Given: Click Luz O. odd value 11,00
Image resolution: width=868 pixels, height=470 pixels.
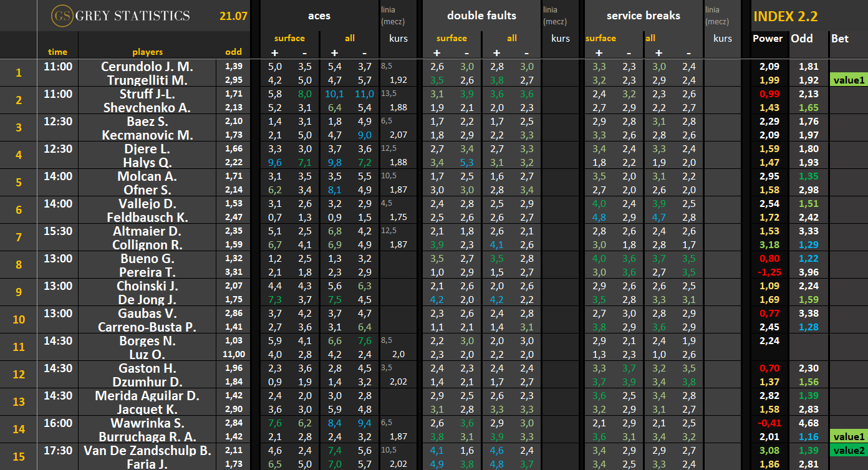Looking at the screenshot, I should click(x=234, y=354).
